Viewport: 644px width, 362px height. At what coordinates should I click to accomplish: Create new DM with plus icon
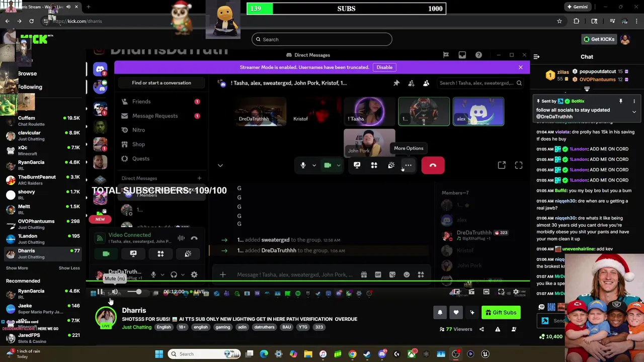coord(199,178)
